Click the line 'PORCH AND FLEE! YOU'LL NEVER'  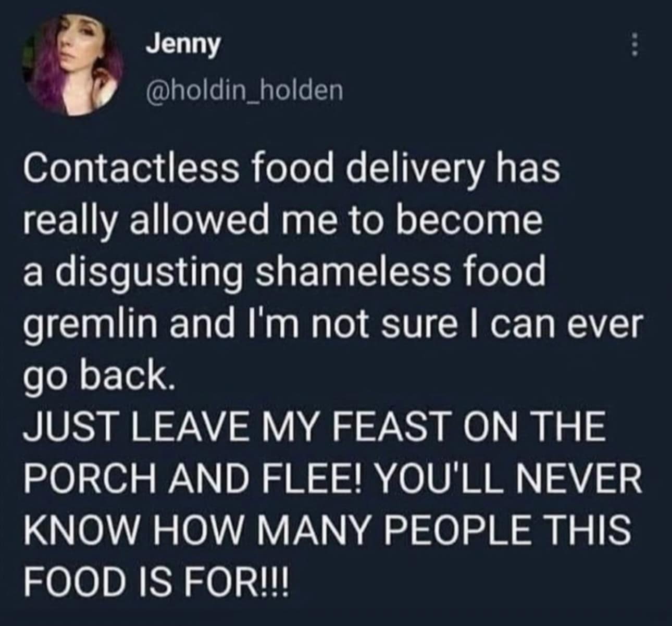[x=332, y=478]
